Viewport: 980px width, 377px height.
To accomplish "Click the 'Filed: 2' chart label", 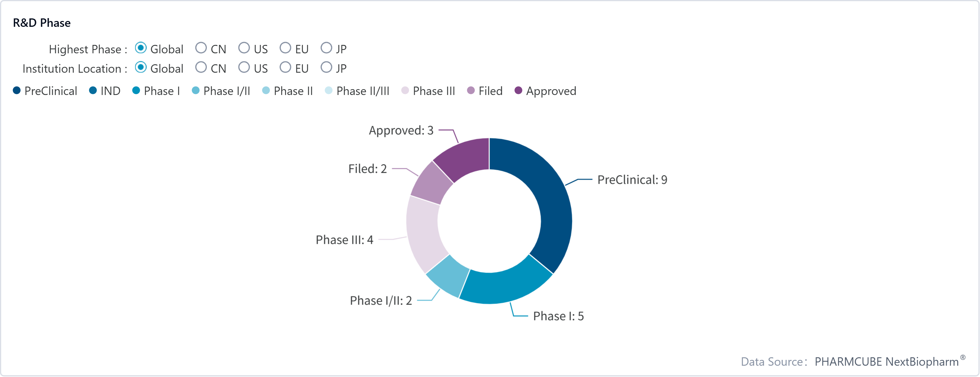I will [x=367, y=169].
